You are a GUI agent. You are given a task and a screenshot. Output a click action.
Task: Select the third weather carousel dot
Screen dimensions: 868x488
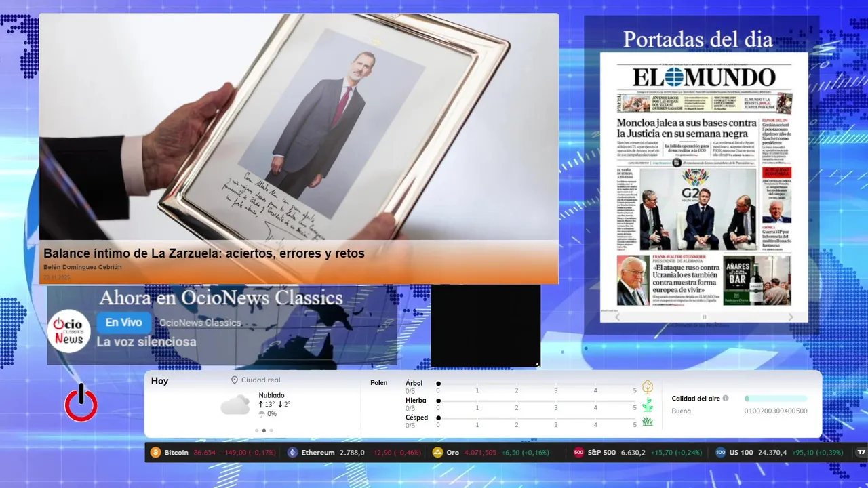point(271,430)
